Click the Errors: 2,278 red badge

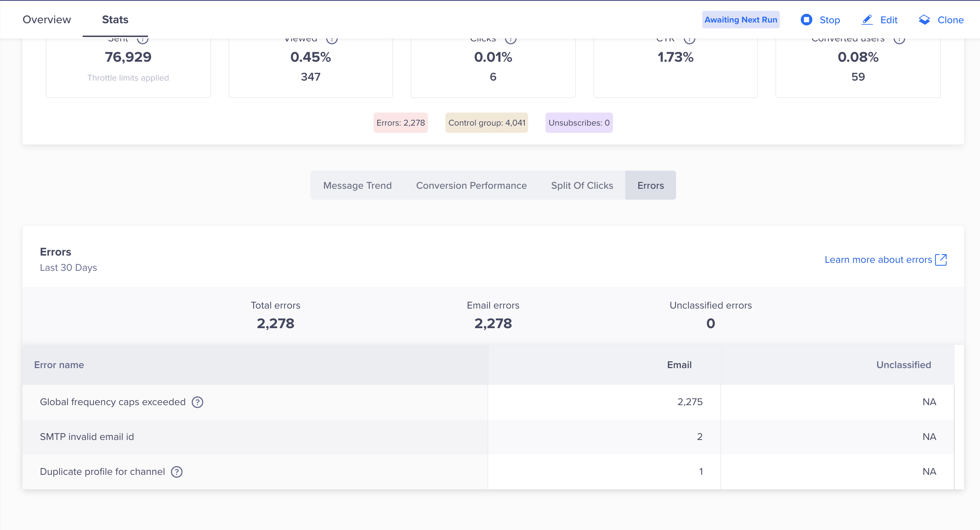(401, 123)
